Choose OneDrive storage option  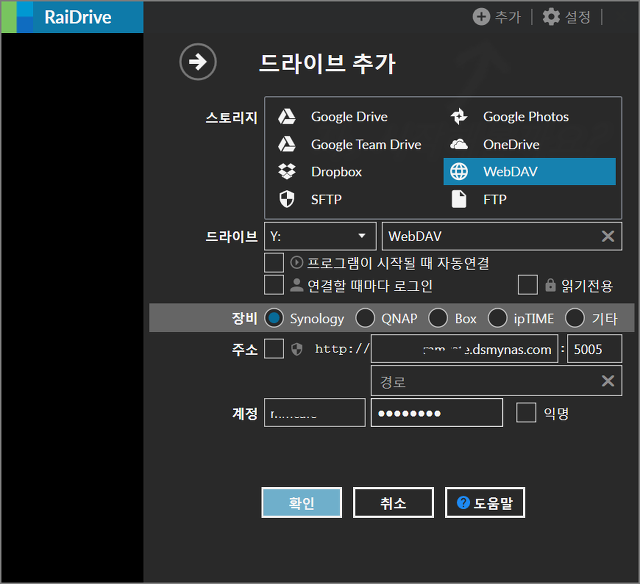tap(530, 144)
